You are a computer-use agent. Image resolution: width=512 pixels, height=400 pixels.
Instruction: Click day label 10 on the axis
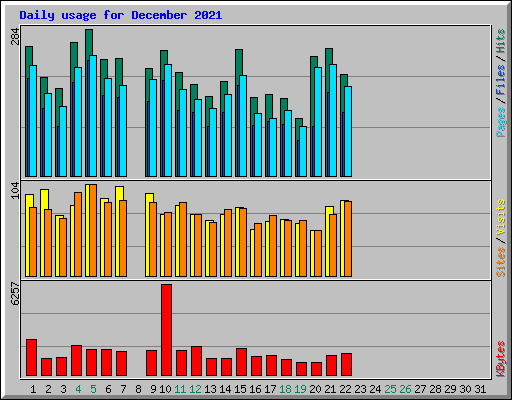pyautogui.click(x=165, y=389)
